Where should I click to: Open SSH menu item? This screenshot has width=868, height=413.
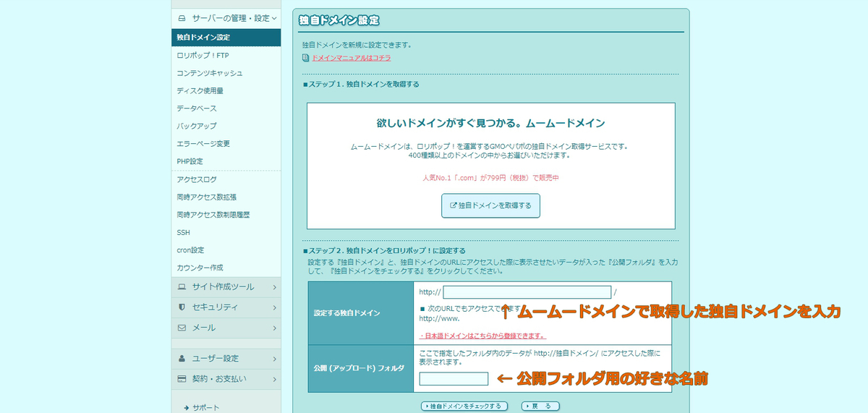pyautogui.click(x=226, y=232)
